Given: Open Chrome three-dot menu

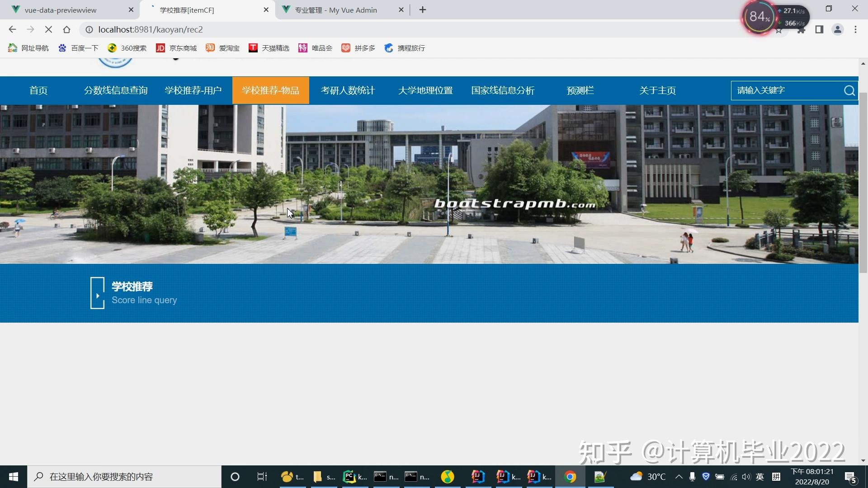Looking at the screenshot, I should coord(855,29).
